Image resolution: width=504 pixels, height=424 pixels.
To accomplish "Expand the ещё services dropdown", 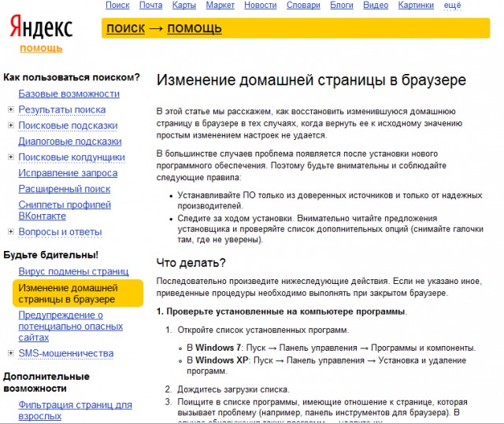I will tap(452, 6).
